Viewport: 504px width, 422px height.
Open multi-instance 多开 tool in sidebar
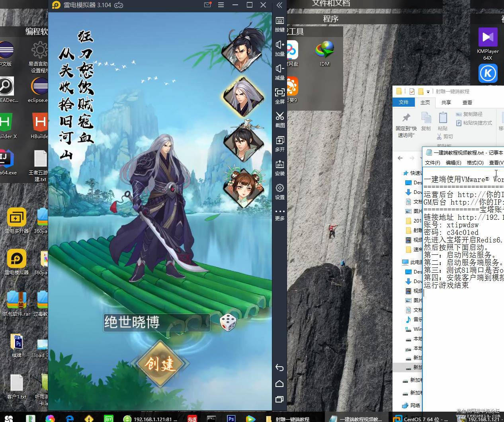[279, 144]
